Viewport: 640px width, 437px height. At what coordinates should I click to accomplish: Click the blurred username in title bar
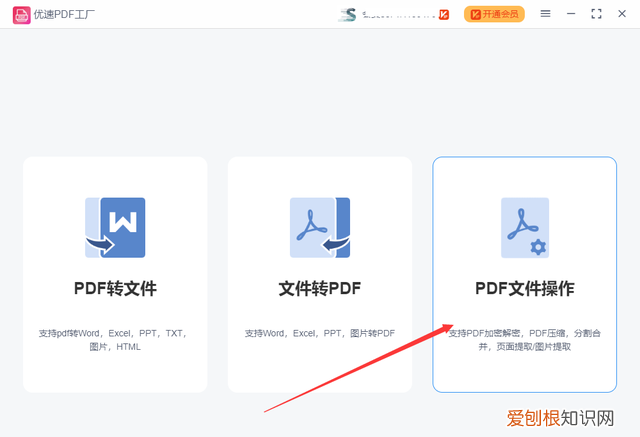(398, 16)
